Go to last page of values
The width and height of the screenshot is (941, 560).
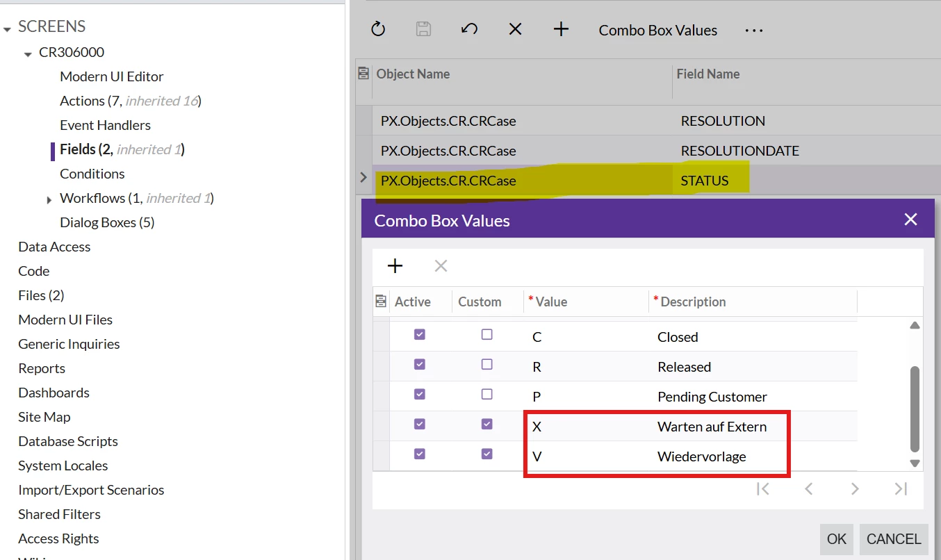coord(901,489)
